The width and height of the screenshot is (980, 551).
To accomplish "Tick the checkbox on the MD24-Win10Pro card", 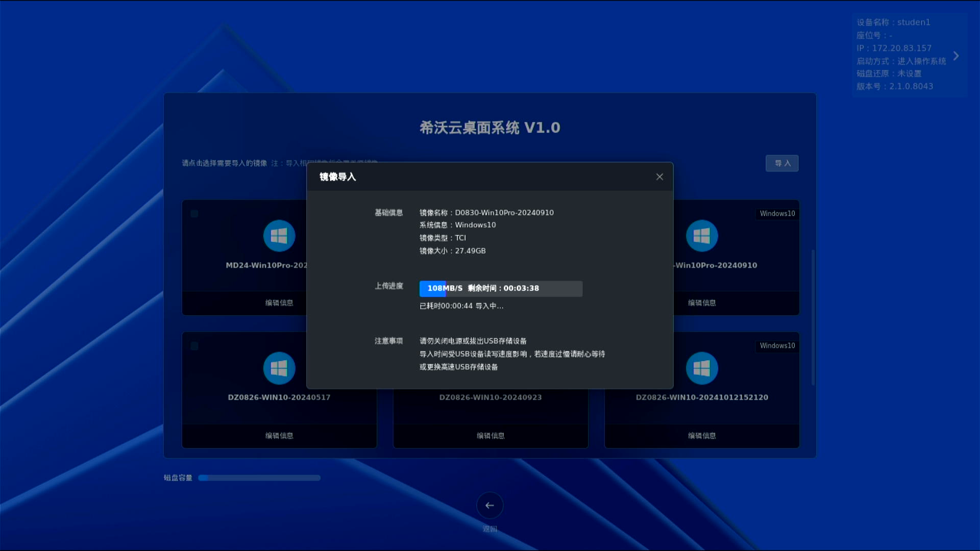I will point(194,214).
